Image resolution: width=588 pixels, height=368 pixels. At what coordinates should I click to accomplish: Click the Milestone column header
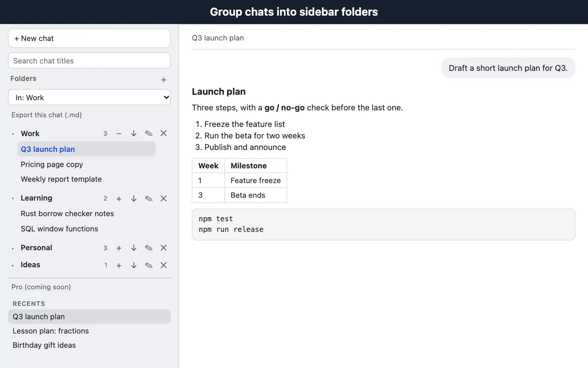tap(256, 166)
